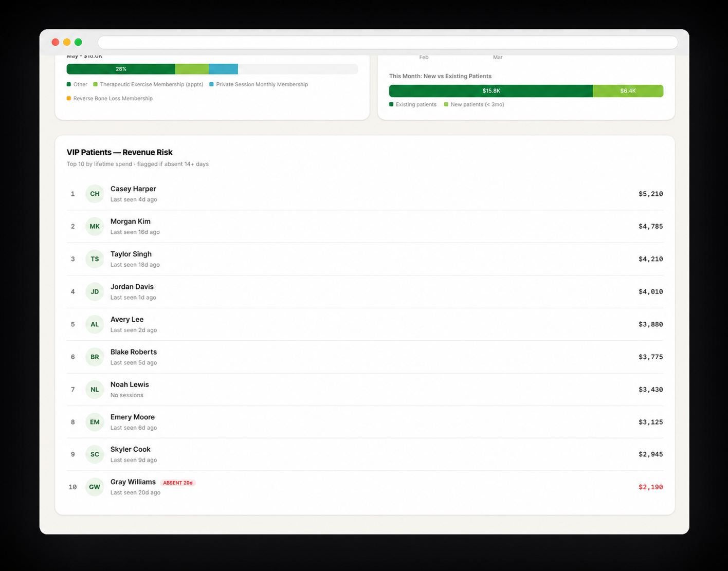Click the $15.8K existing patients bar segment
The image size is (728, 571).
coord(491,91)
